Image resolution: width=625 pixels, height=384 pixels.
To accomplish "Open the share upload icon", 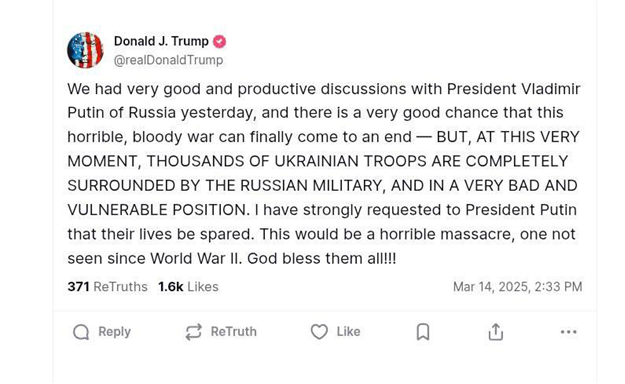I will coord(496,332).
